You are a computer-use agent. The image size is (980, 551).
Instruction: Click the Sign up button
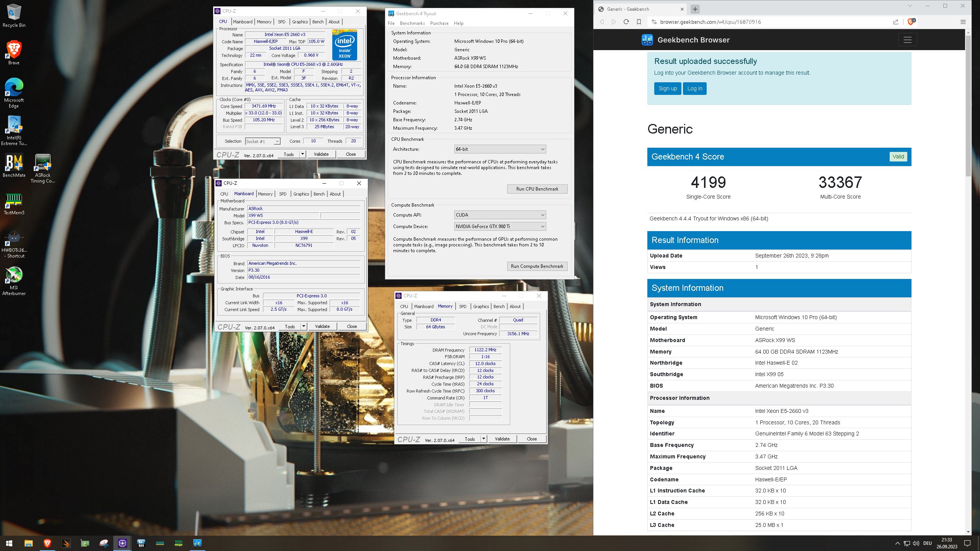tap(668, 88)
